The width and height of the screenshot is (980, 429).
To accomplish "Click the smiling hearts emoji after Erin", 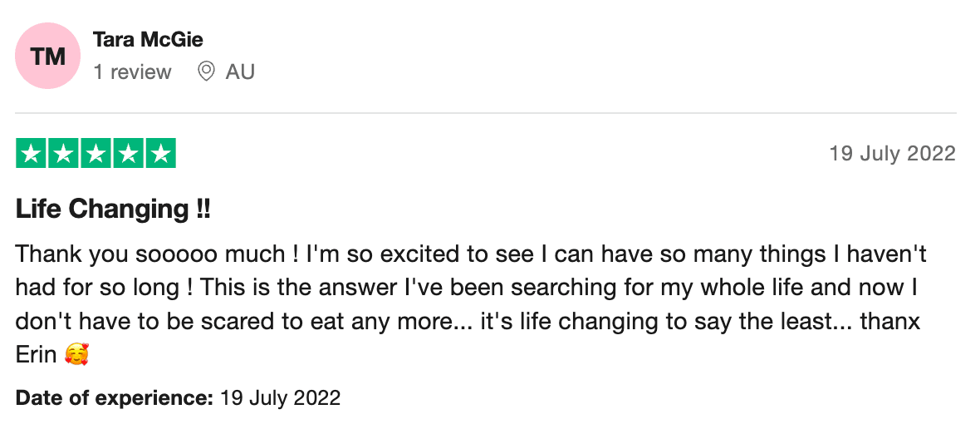I will pyautogui.click(x=76, y=355).
